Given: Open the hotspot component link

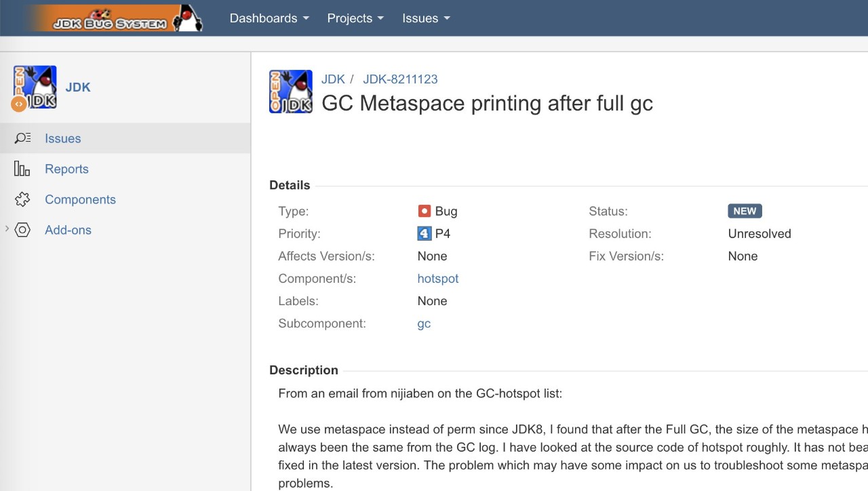Looking at the screenshot, I should click(438, 279).
